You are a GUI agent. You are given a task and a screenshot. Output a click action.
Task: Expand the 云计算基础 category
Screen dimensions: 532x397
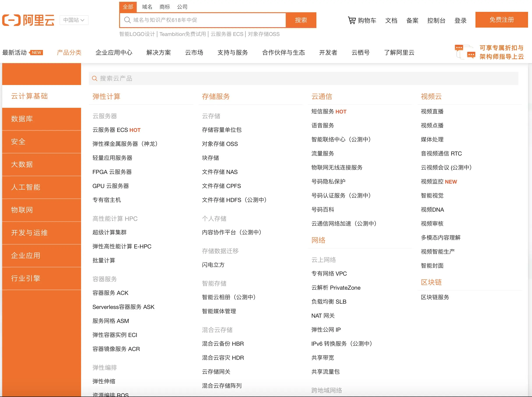[x=29, y=96]
